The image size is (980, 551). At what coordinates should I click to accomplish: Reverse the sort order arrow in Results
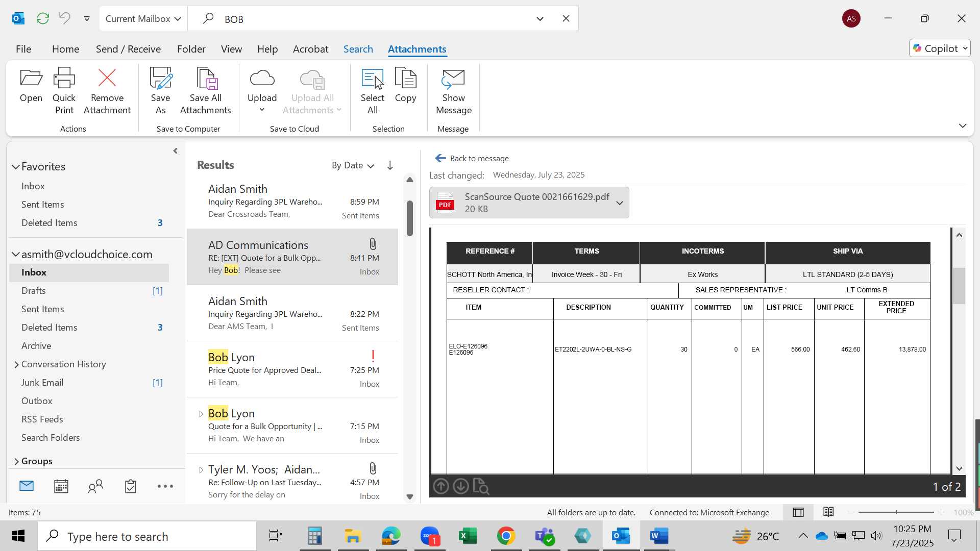[390, 165]
